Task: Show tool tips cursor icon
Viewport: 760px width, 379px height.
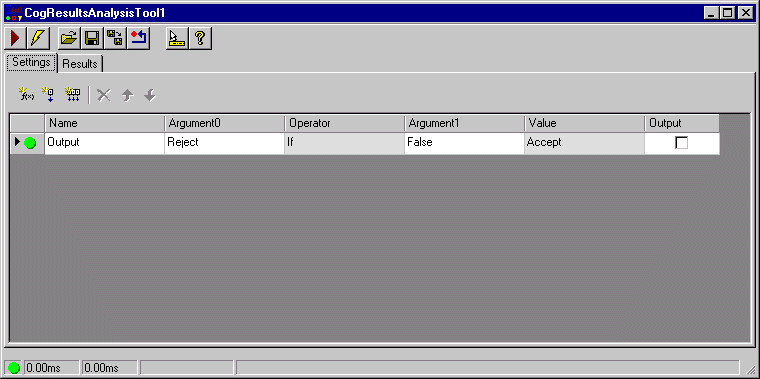Action: [x=177, y=38]
